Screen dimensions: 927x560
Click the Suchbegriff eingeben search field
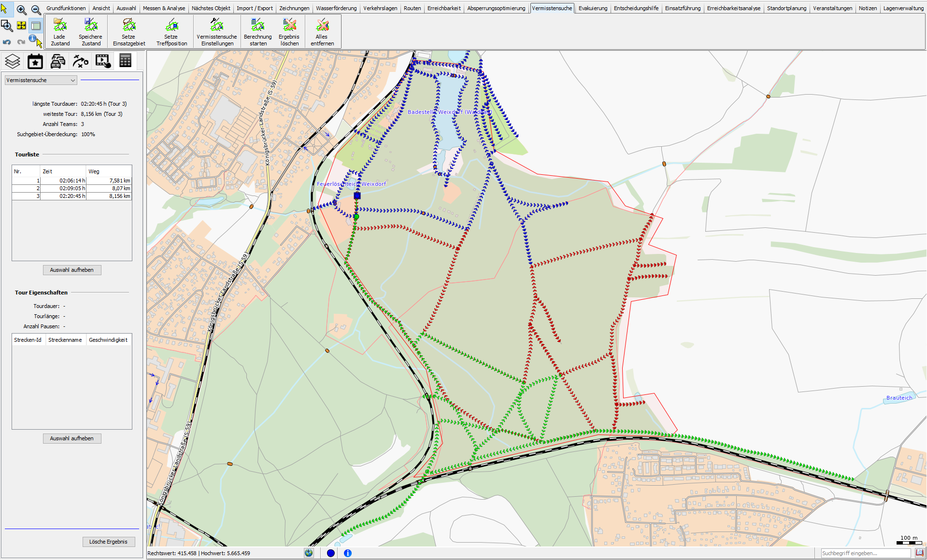[x=865, y=553]
